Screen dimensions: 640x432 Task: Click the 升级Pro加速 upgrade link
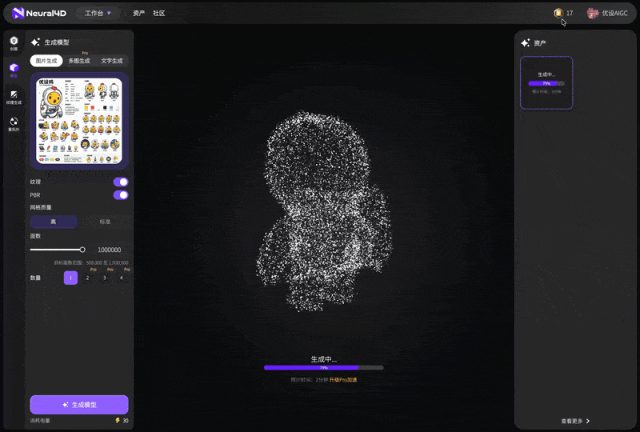coord(343,380)
